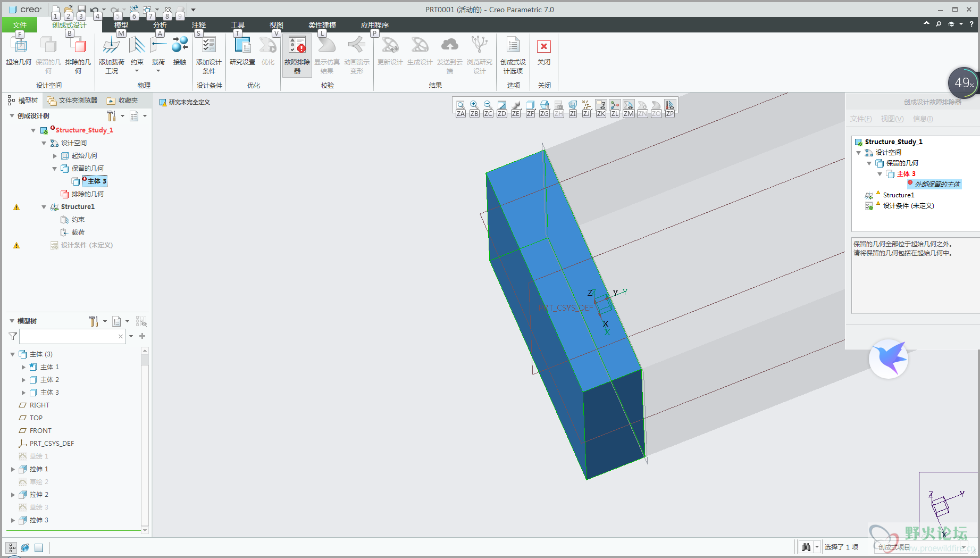Collapse the Structure1 tree node
Image resolution: width=980 pixels, height=558 pixels.
44,207
